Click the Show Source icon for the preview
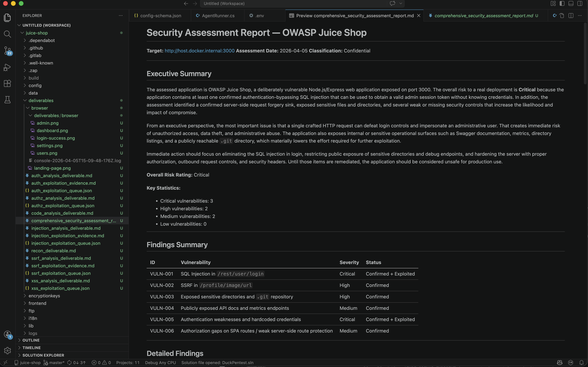This screenshot has width=588, height=367. (x=562, y=16)
